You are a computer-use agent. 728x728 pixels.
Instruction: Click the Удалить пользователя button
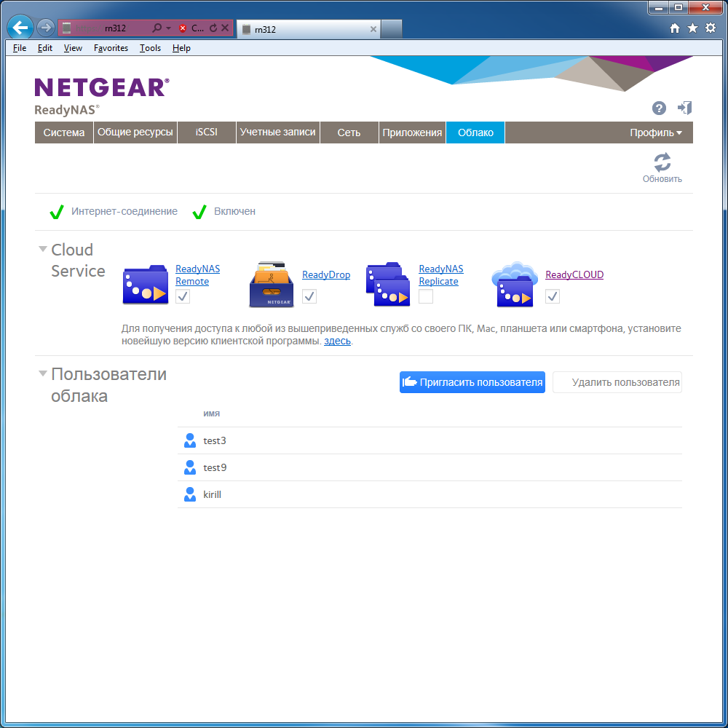click(617, 382)
